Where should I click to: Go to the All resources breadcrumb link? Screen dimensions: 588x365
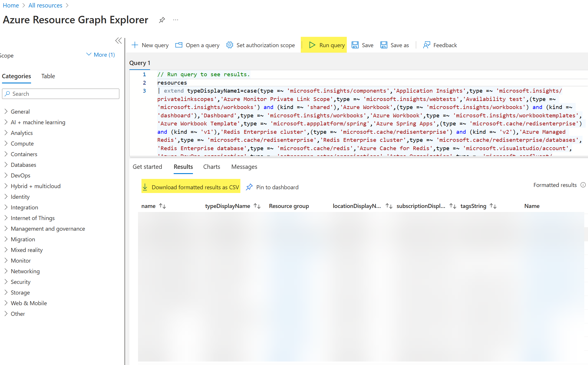point(45,5)
